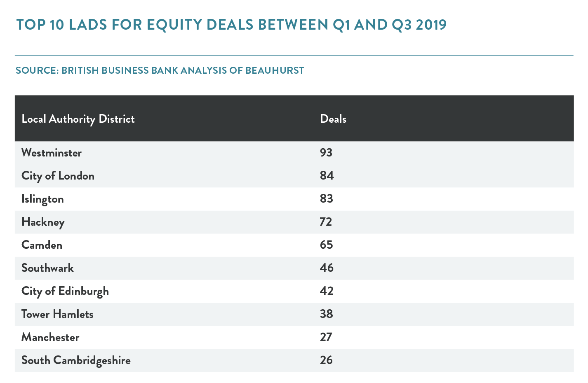Select the deals value 93
The height and width of the screenshot is (383, 588).
pos(326,153)
